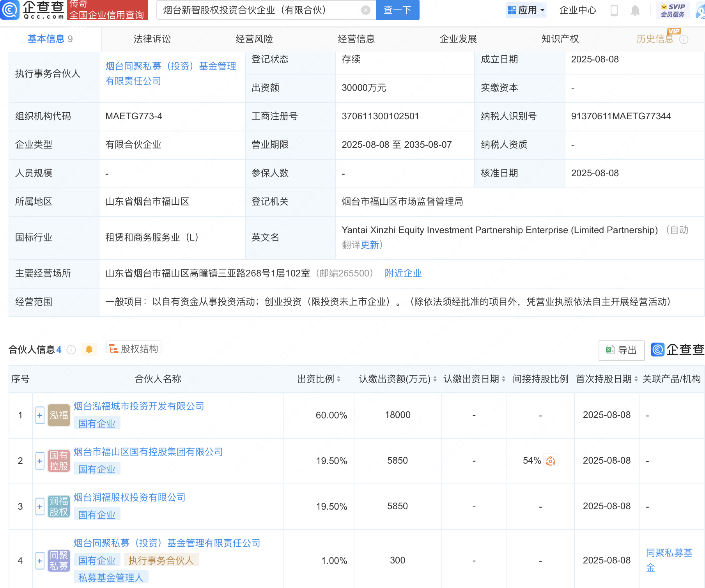
Task: Select organization code MAETG773-4
Action: coord(134,116)
